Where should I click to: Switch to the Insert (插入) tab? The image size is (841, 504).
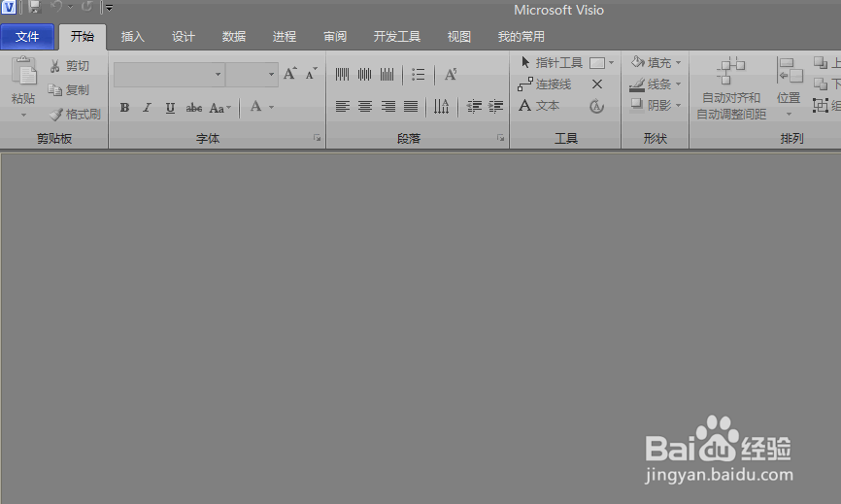(x=132, y=37)
